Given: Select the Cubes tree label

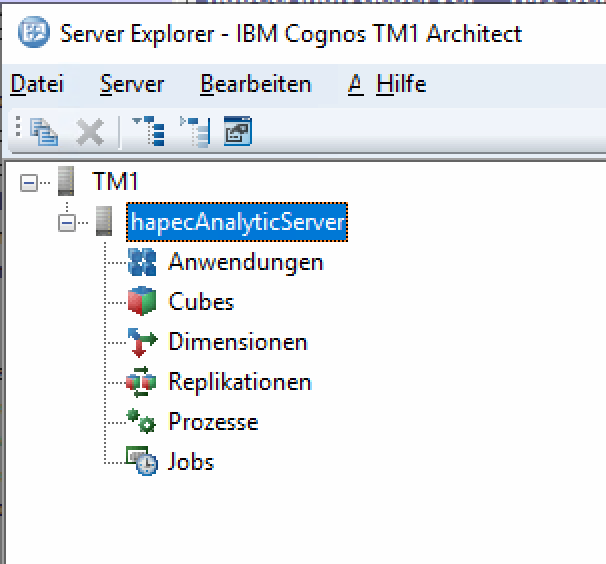Looking at the screenshot, I should coord(201,302).
